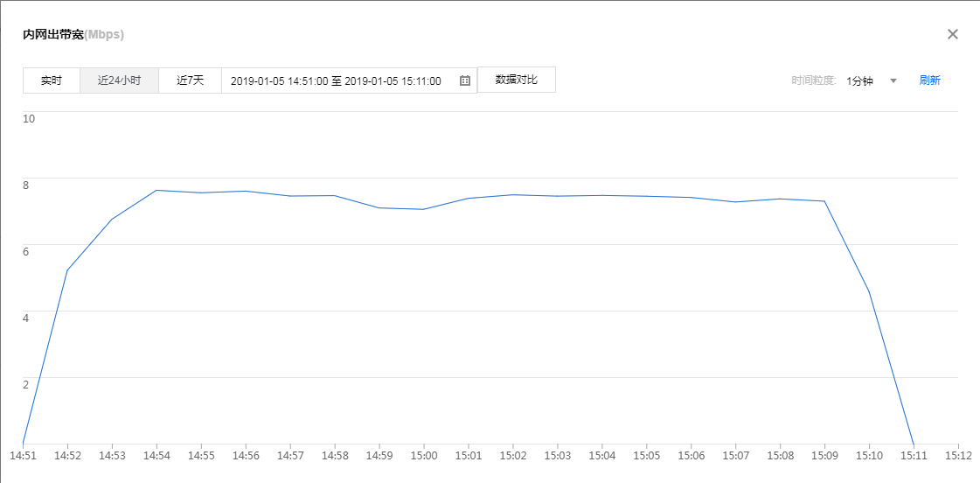Viewport: 980px width, 483px height.
Task: Close the 内网出带宽 panel
Action: coord(953,34)
